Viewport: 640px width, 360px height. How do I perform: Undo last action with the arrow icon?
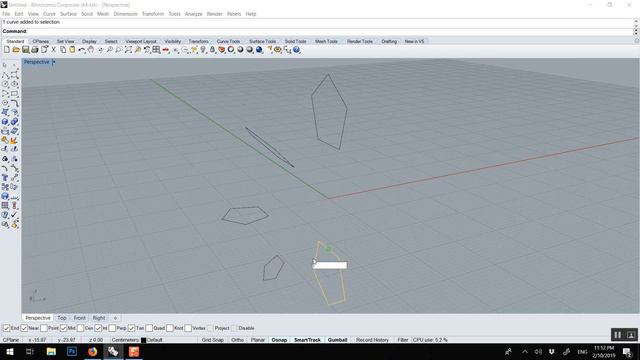point(82,50)
